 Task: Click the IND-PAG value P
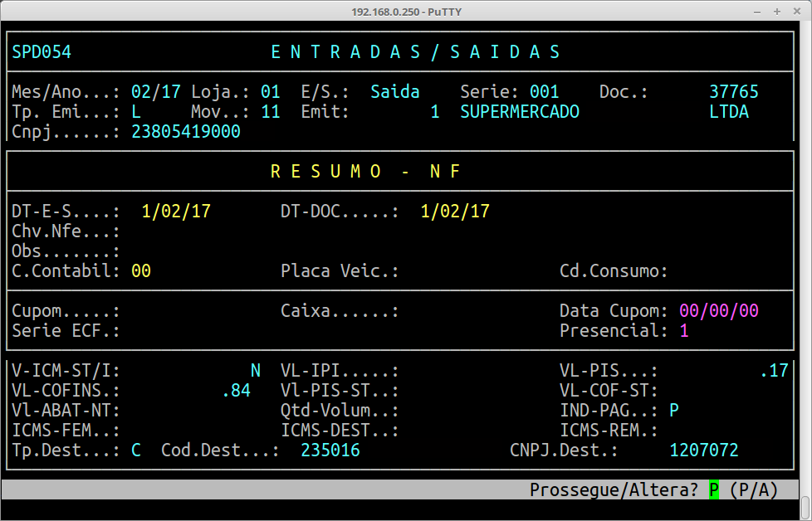tap(674, 411)
